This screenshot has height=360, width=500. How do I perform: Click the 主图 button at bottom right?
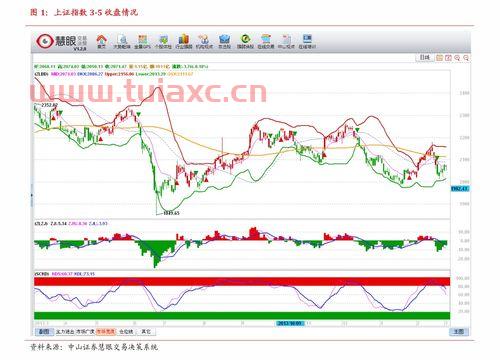459,332
